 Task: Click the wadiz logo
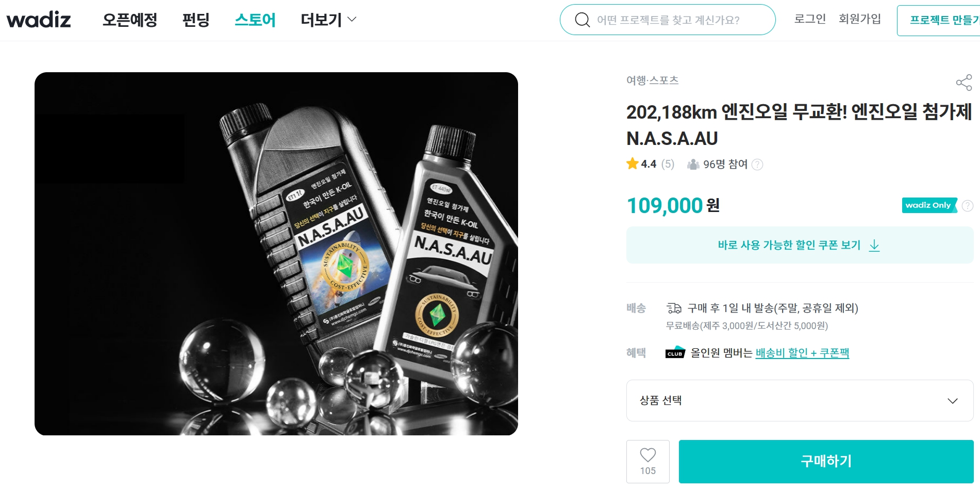(x=39, y=20)
